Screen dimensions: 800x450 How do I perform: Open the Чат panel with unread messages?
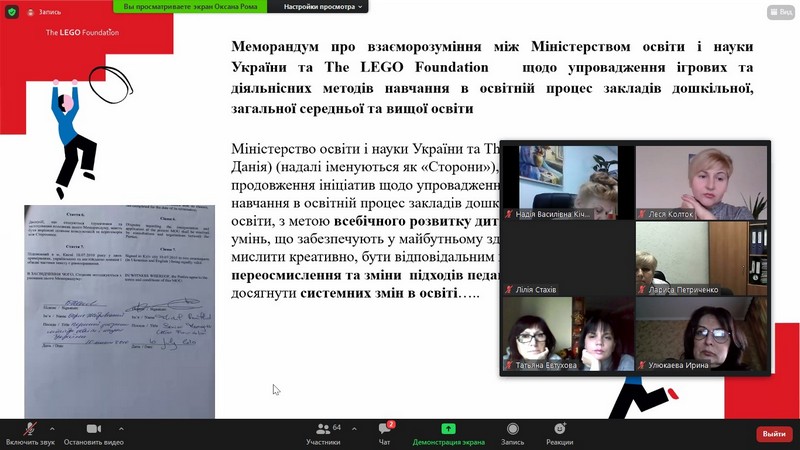click(x=385, y=434)
